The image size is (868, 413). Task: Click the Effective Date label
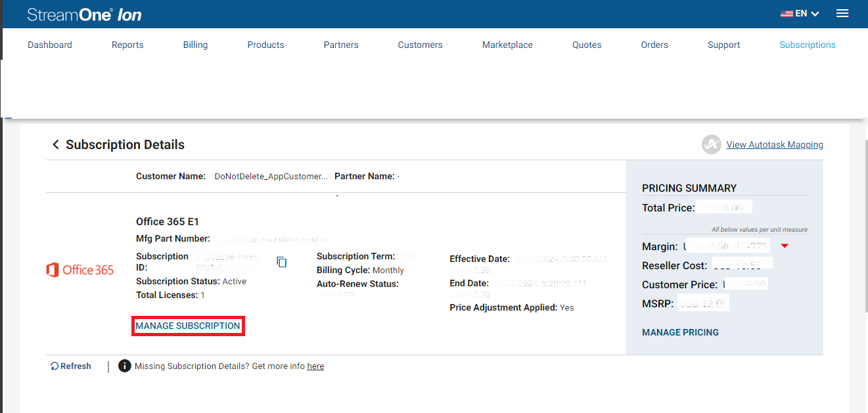[x=480, y=259]
